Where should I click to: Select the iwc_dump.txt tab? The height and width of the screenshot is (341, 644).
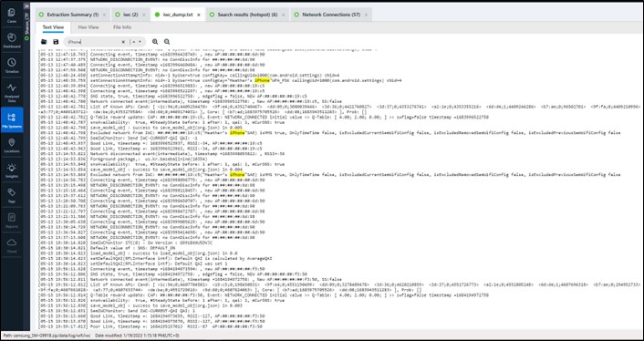point(178,15)
